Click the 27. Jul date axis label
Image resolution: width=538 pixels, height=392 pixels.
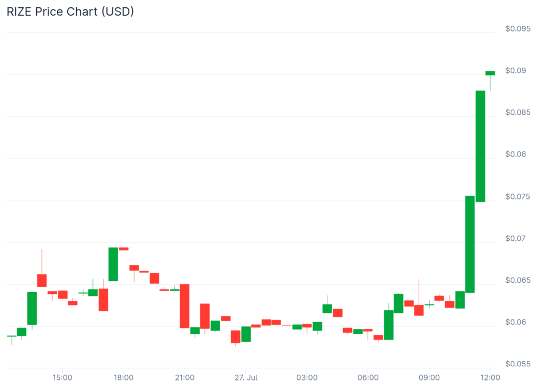(x=246, y=377)
